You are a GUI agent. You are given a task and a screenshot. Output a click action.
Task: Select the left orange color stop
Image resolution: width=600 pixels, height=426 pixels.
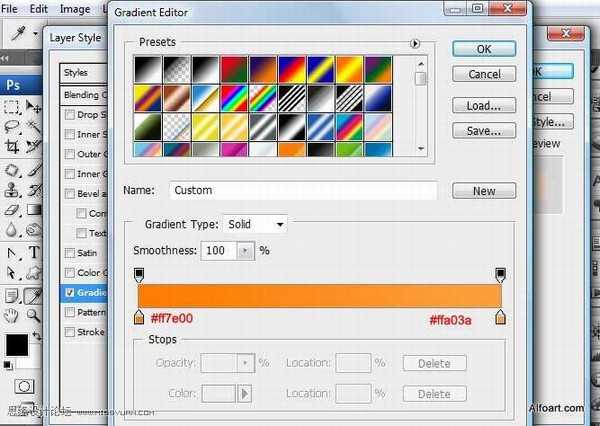click(x=139, y=317)
